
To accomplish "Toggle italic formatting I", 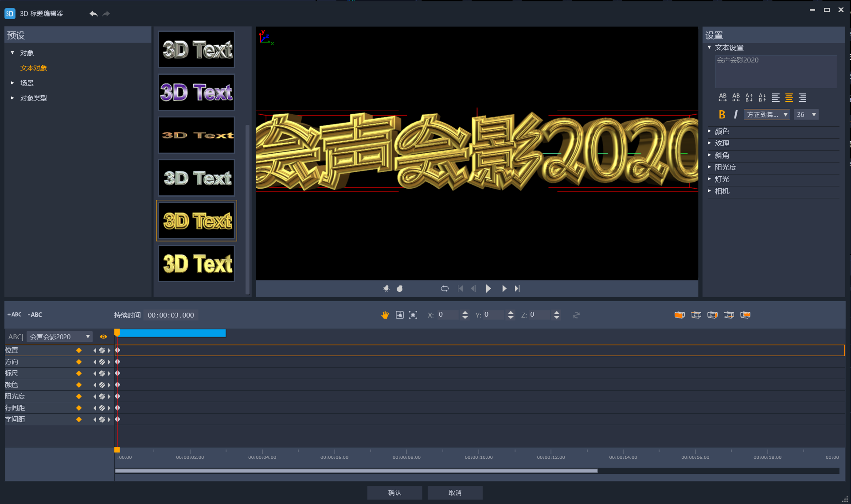I will point(735,115).
